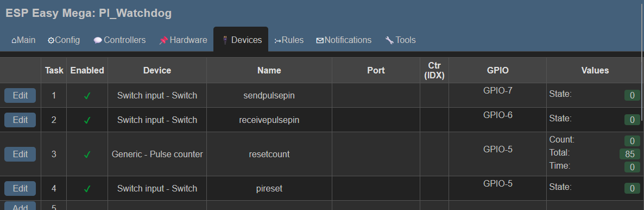
Task: Click Switch input - Switch in task 4
Action: pyautogui.click(x=157, y=188)
